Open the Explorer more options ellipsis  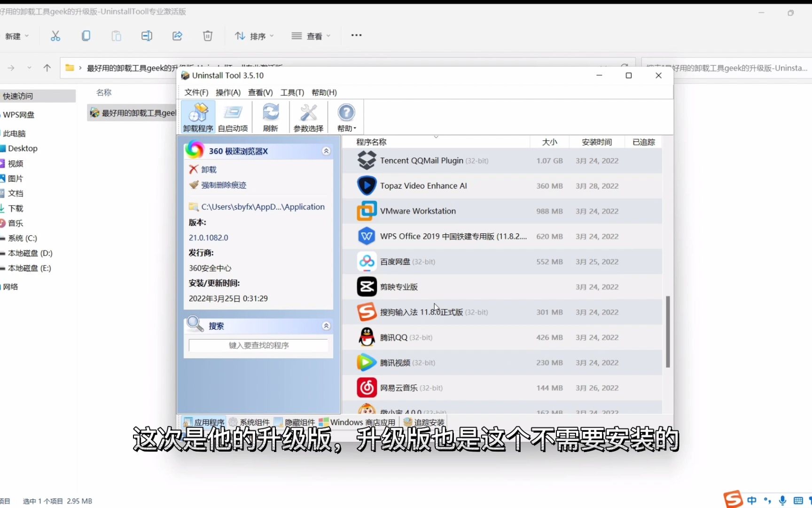(357, 35)
